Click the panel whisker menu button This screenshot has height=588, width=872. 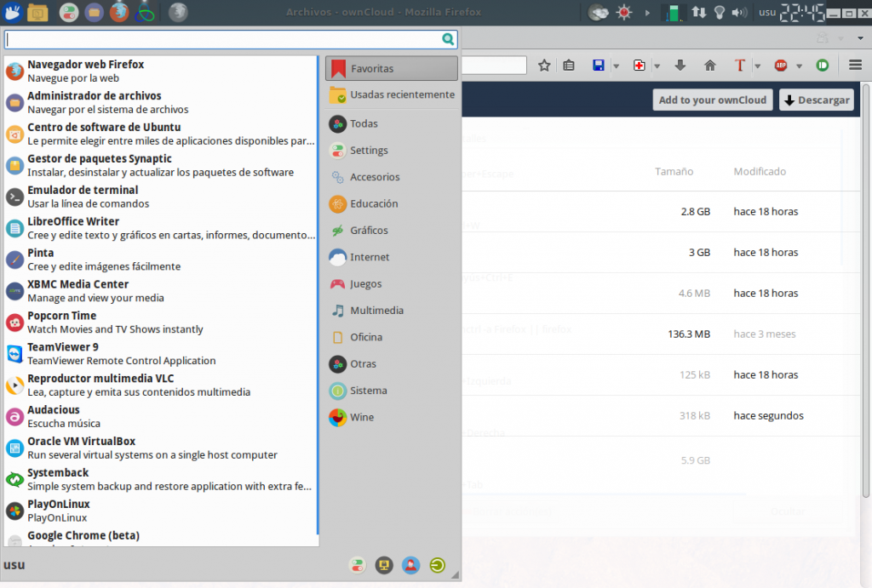point(12,12)
